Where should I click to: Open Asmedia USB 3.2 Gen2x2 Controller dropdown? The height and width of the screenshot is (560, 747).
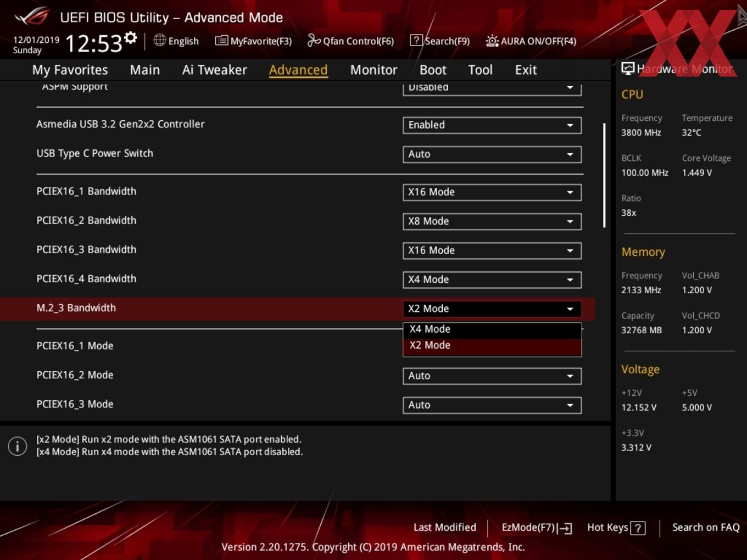(492, 125)
